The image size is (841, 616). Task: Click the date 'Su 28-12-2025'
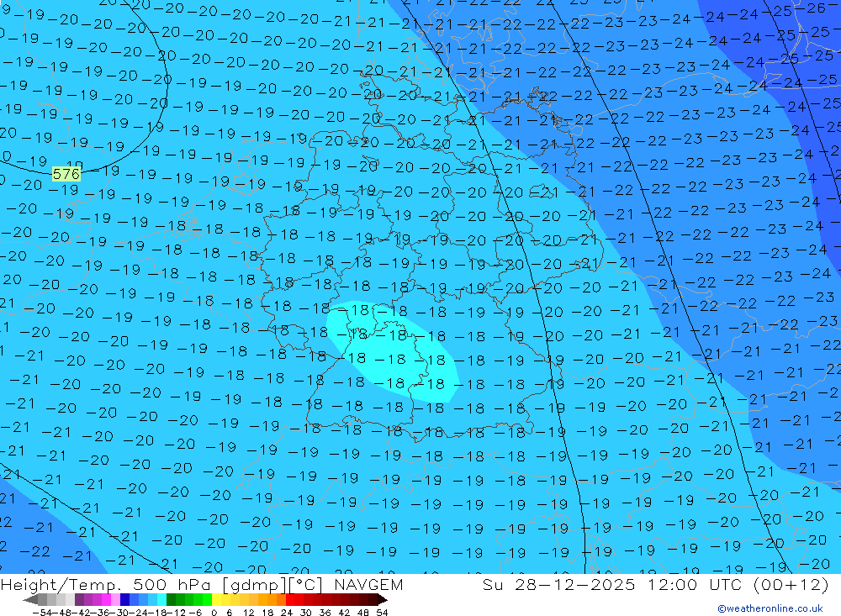click(x=559, y=584)
